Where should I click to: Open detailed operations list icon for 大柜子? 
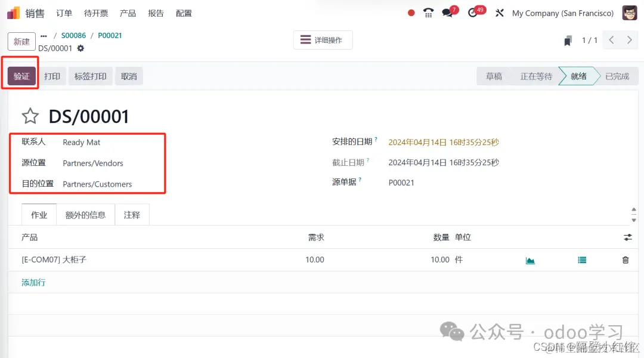[582, 260]
